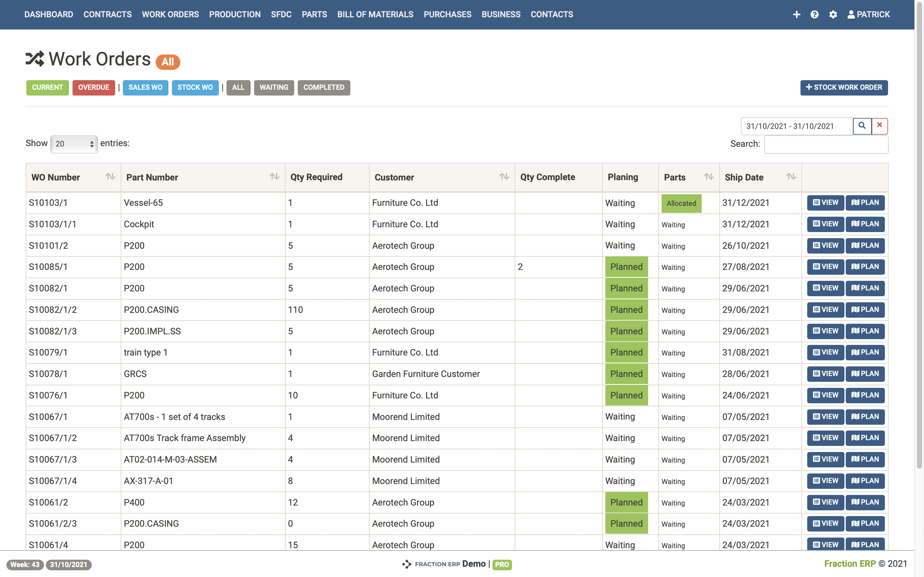Open the Show entries count dropdown
This screenshot has width=924, height=577.
(74, 144)
